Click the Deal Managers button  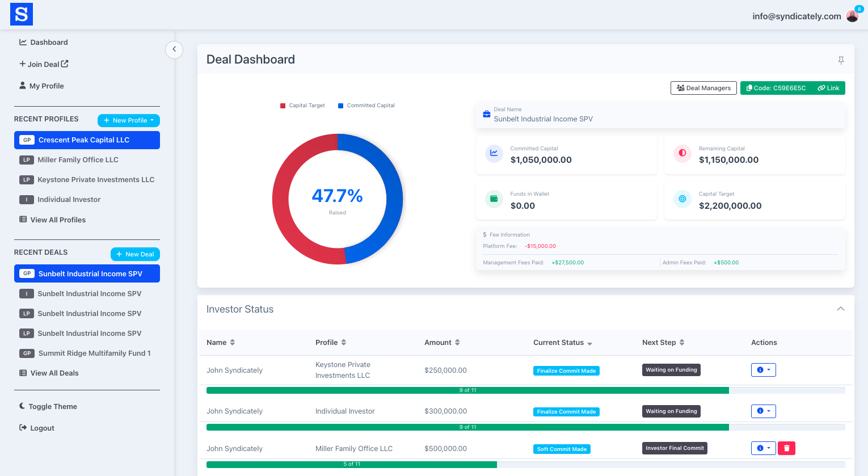tap(703, 88)
